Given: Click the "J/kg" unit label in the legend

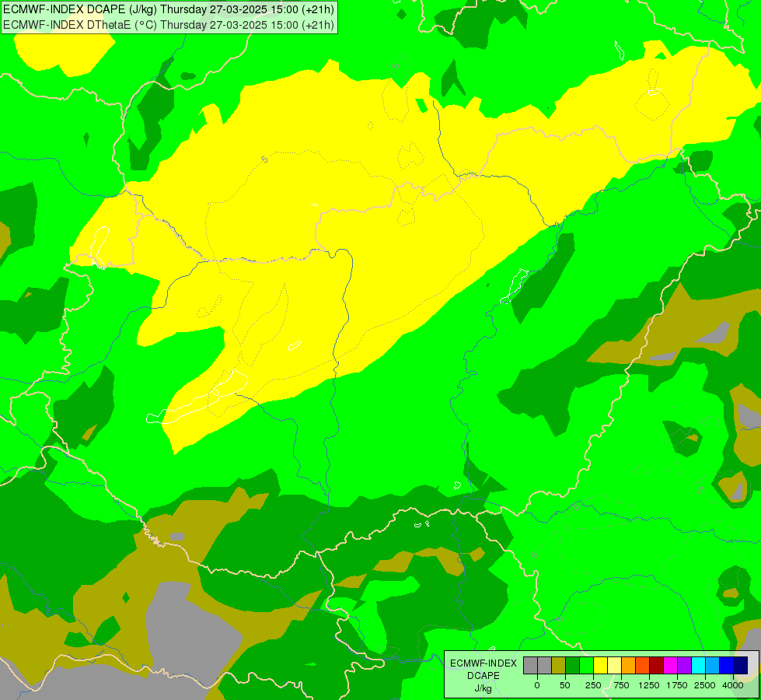Looking at the screenshot, I should pyautogui.click(x=483, y=688).
